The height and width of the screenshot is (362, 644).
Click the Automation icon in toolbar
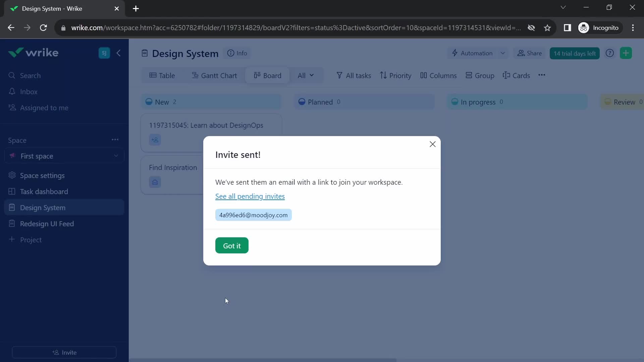pos(455,53)
